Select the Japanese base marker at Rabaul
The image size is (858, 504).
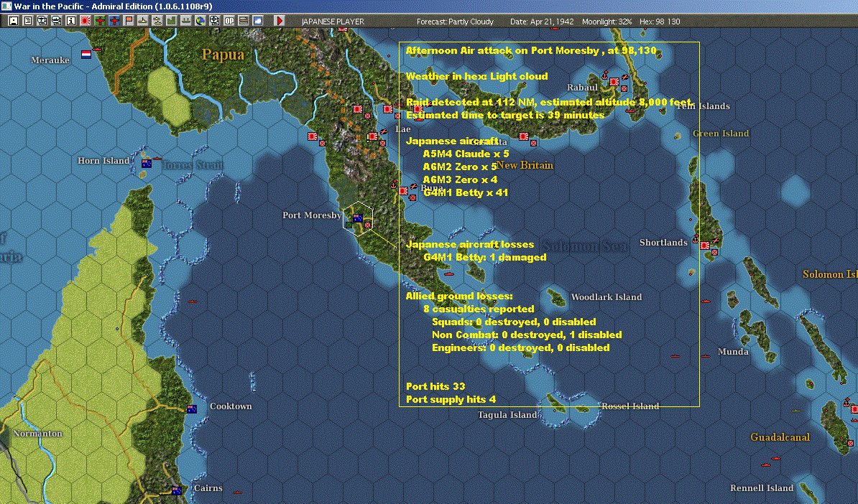point(614,82)
